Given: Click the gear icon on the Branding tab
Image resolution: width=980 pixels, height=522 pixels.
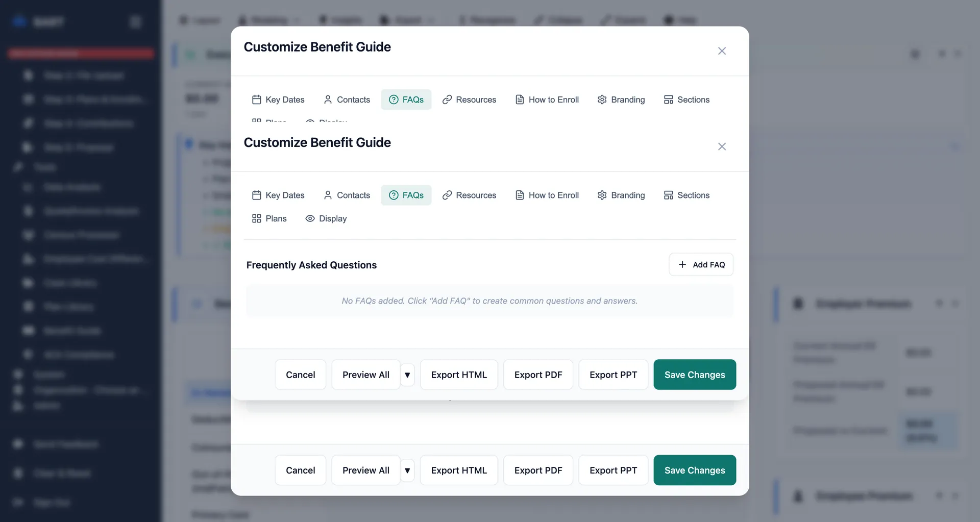Looking at the screenshot, I should (601, 195).
